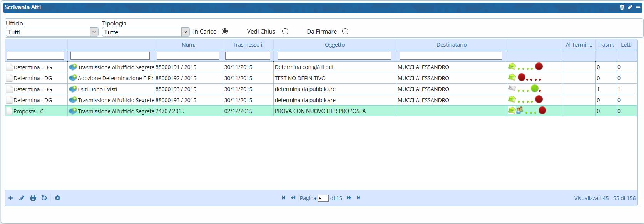Select the Vedi Chiusi radio button
Screen dimensions: 644x224
pyautogui.click(x=285, y=31)
